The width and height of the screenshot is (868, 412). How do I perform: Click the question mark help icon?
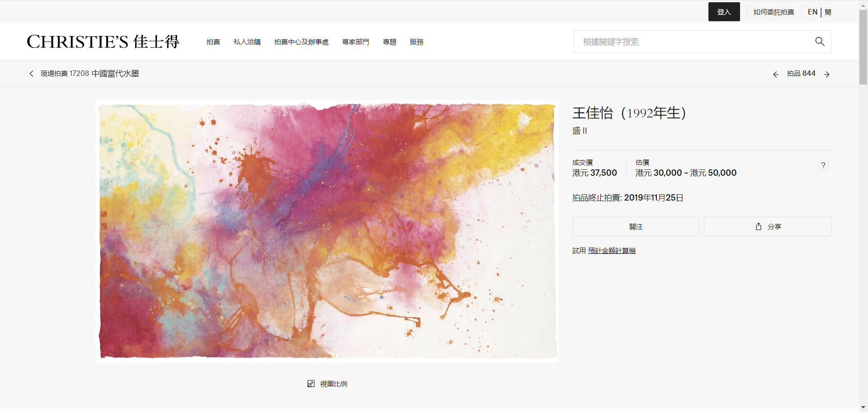coord(823,165)
